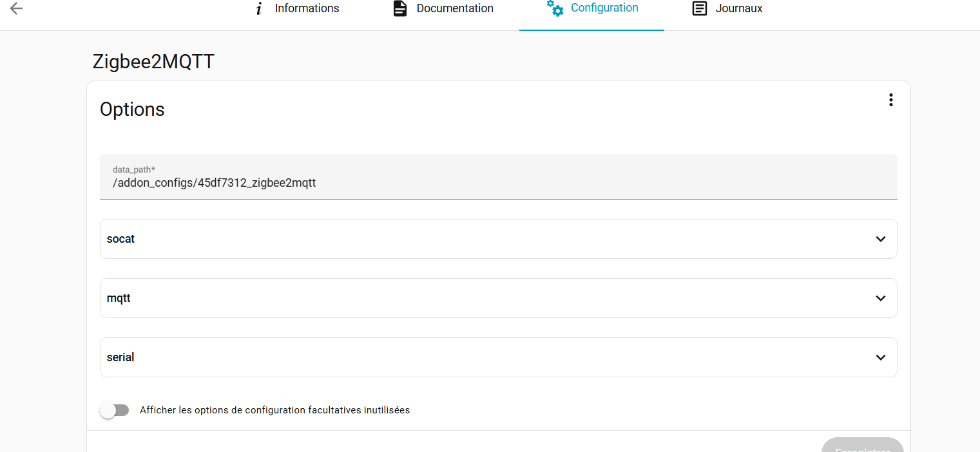Click the Configuration tab's gears icon
Image resolution: width=980 pixels, height=452 pixels.
[555, 8]
